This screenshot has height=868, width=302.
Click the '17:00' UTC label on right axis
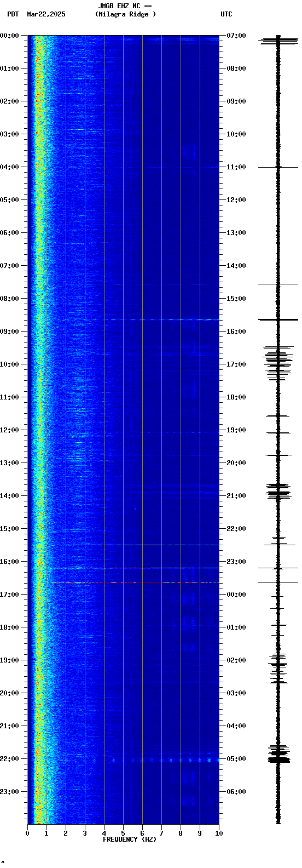[236, 364]
